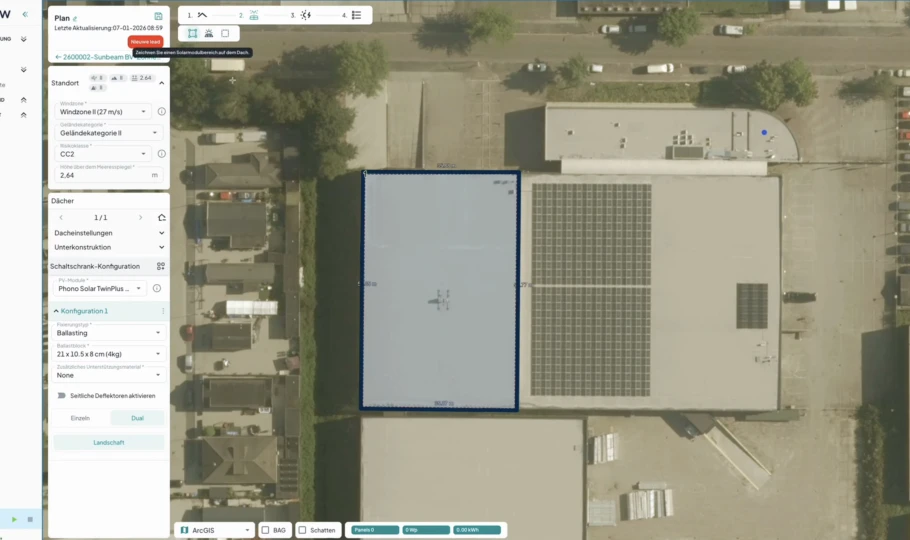Enable the BAG checkbox

(266, 530)
